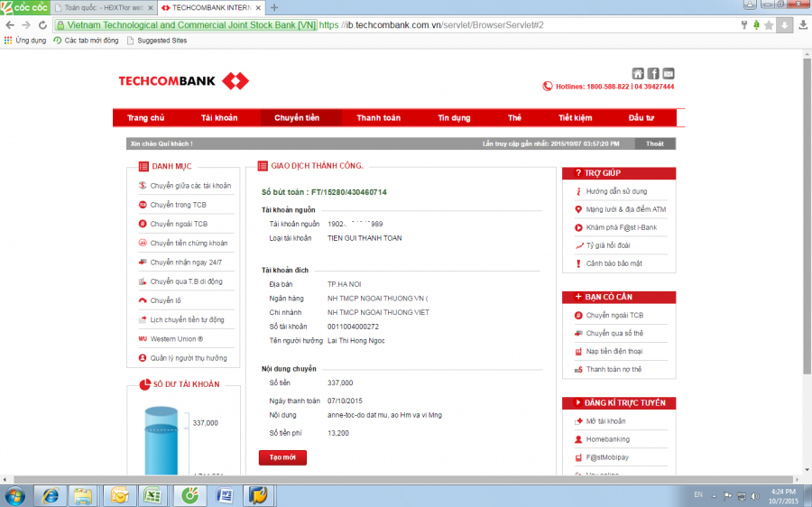Open Tỷ giá hối đoái link
812x507 pixels.
(x=607, y=245)
